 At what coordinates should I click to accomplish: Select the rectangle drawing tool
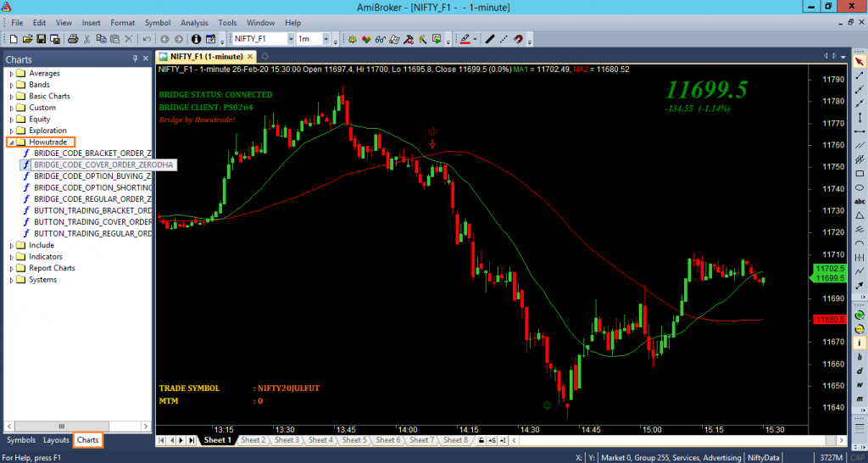coord(860,174)
